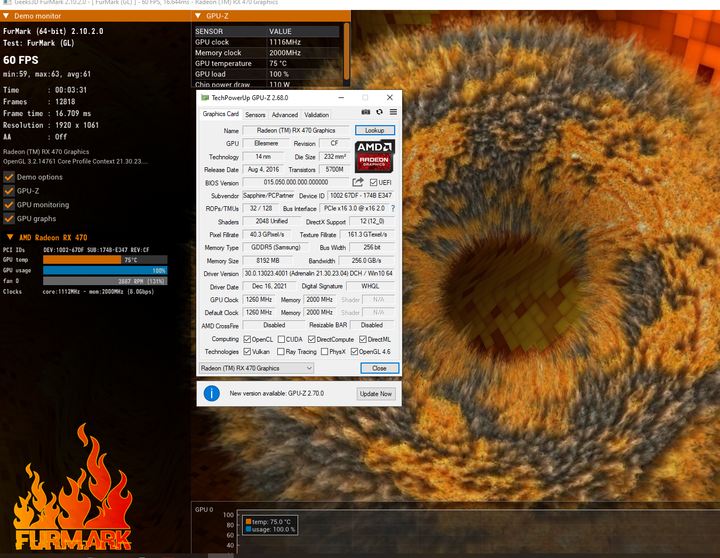Click the Driver Version field
The image size is (720, 558).
(318, 273)
